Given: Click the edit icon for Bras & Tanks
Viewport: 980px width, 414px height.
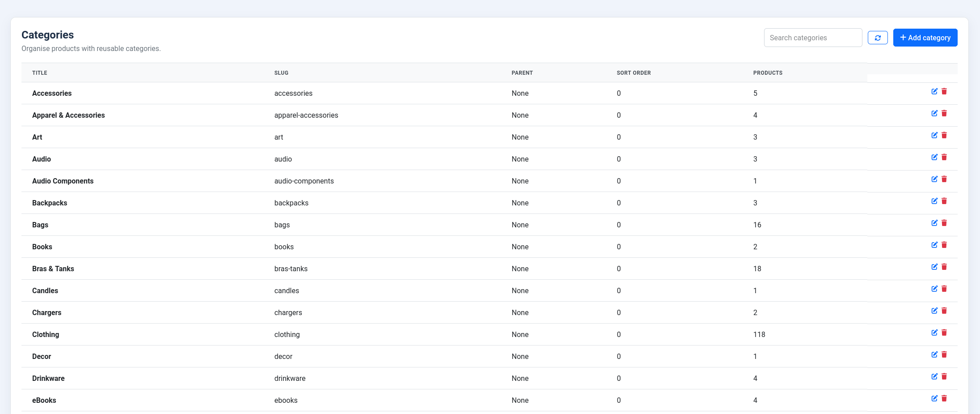Looking at the screenshot, I should coord(934,267).
